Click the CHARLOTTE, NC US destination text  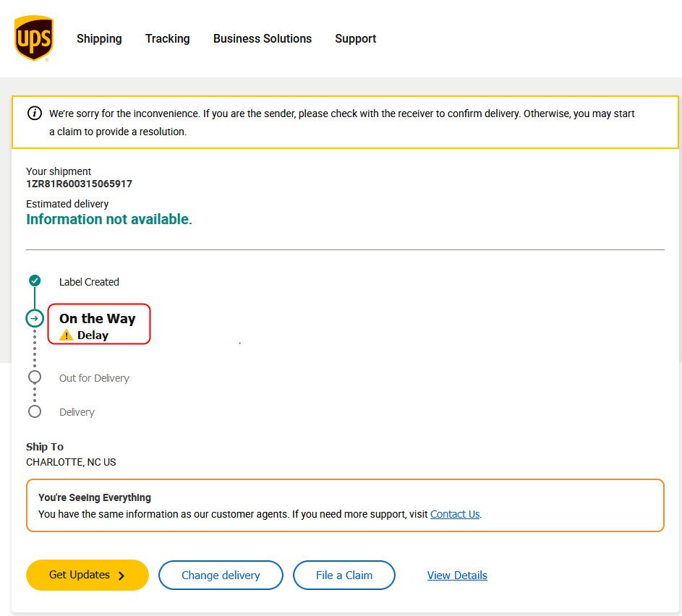[72, 462]
